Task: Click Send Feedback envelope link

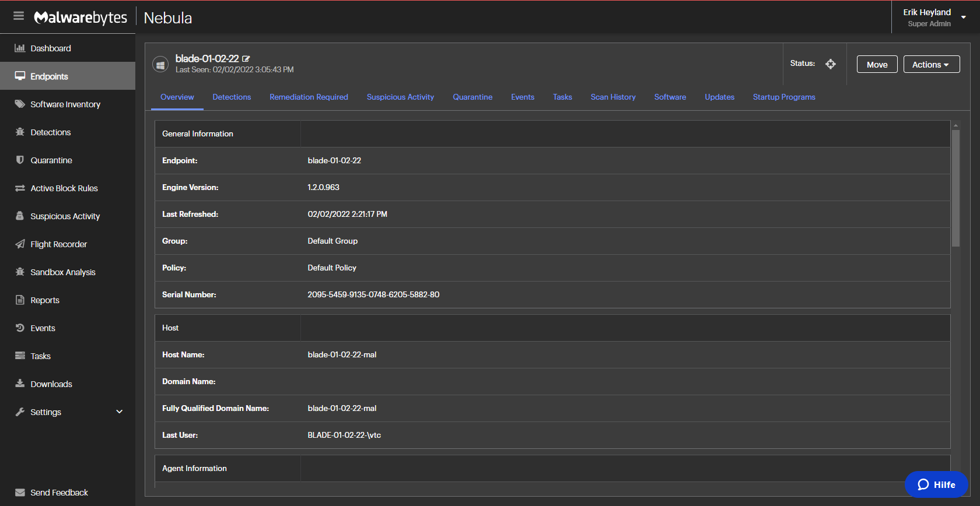Action: pyautogui.click(x=59, y=493)
